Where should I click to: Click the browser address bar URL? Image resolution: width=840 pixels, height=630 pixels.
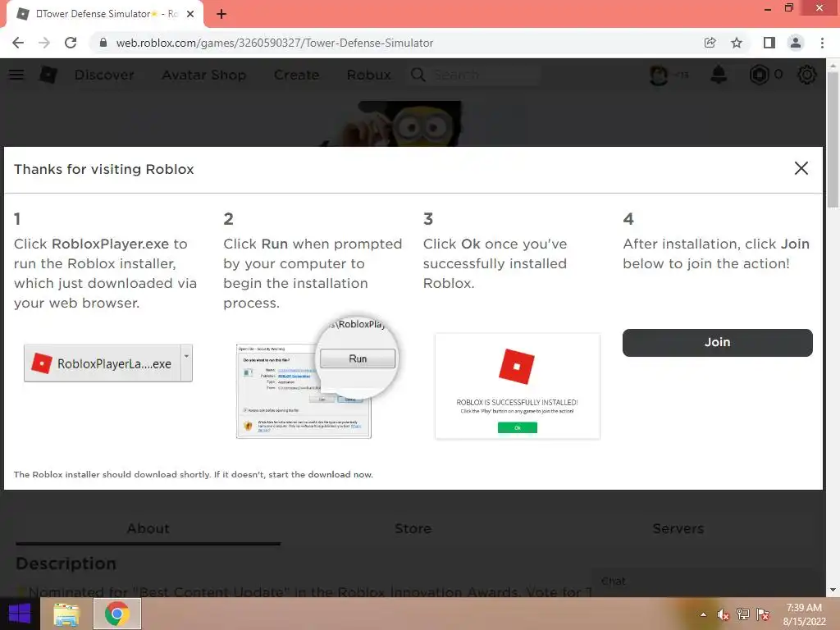point(274,43)
